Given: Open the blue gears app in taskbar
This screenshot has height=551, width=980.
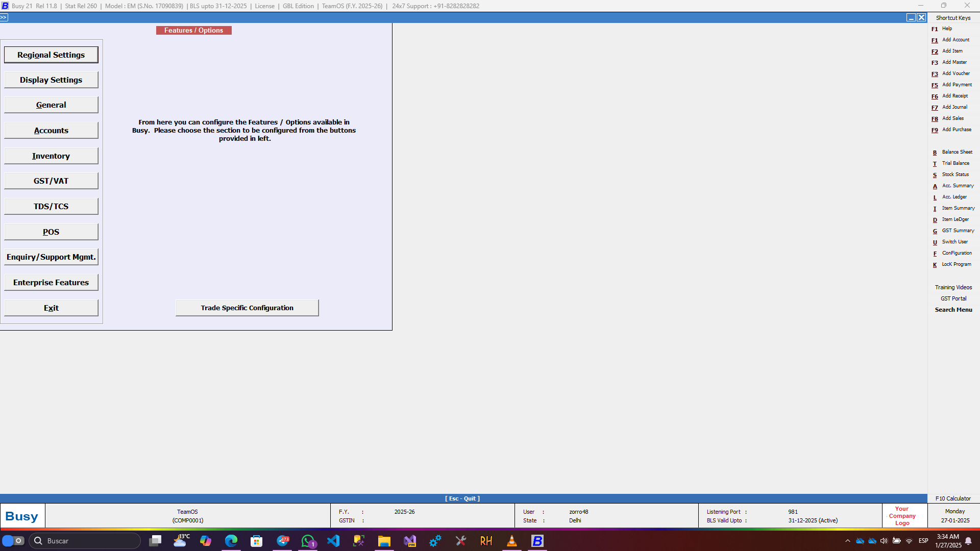Looking at the screenshot, I should tap(435, 541).
